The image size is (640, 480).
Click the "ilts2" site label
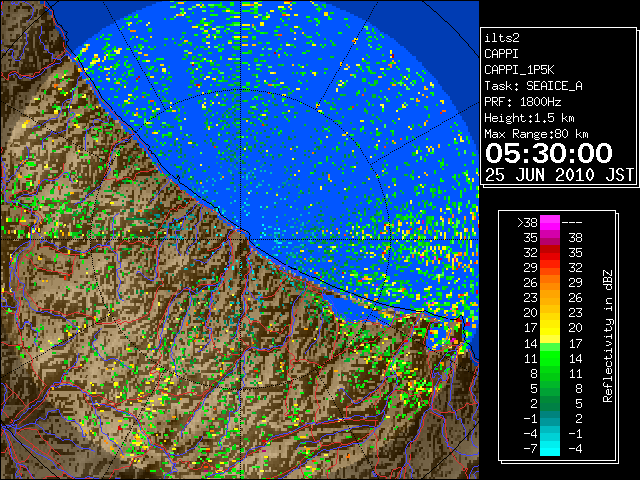coord(502,38)
